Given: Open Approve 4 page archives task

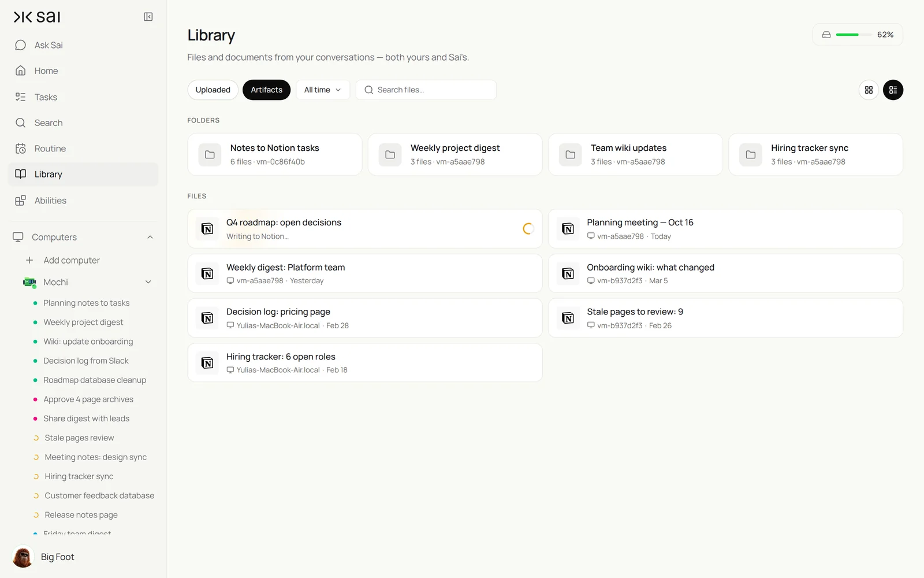Looking at the screenshot, I should (x=88, y=399).
